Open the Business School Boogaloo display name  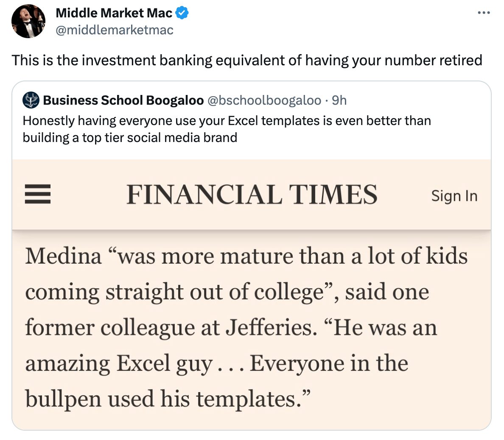coord(123,100)
